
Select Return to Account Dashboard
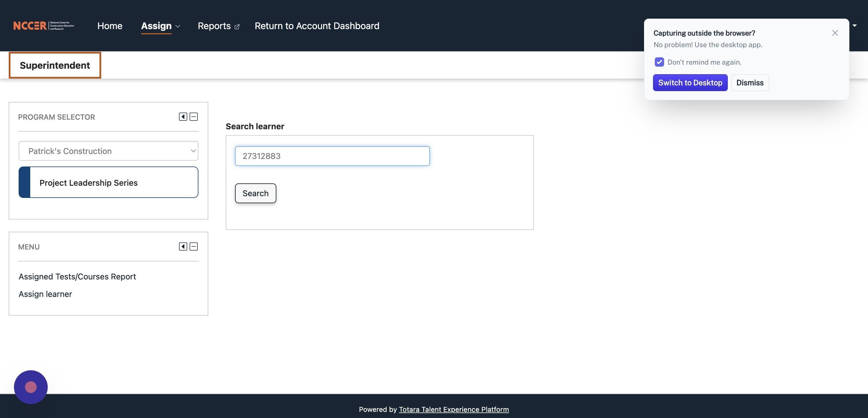pos(317,26)
